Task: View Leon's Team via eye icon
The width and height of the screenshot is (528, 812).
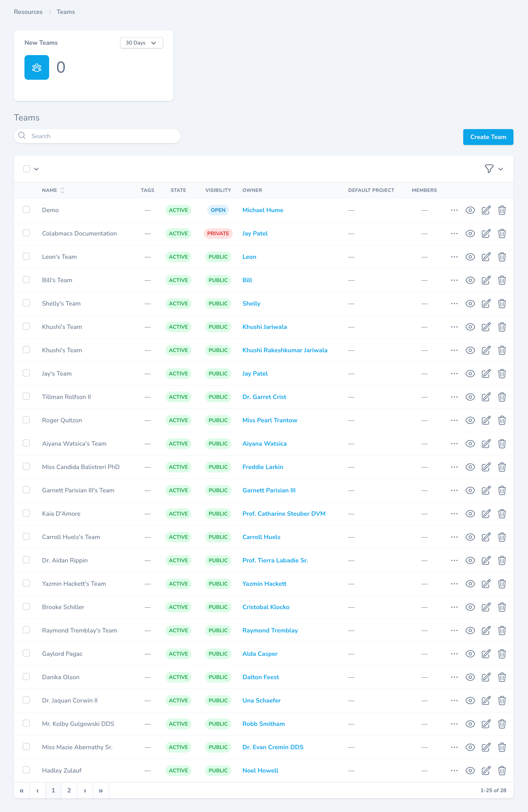Action: click(470, 257)
